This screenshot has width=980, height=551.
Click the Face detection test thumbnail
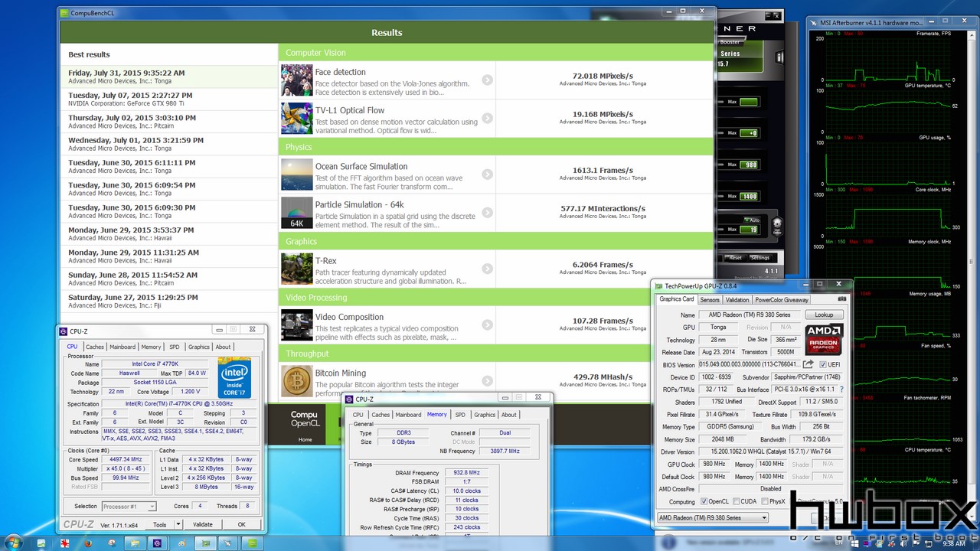coord(296,80)
